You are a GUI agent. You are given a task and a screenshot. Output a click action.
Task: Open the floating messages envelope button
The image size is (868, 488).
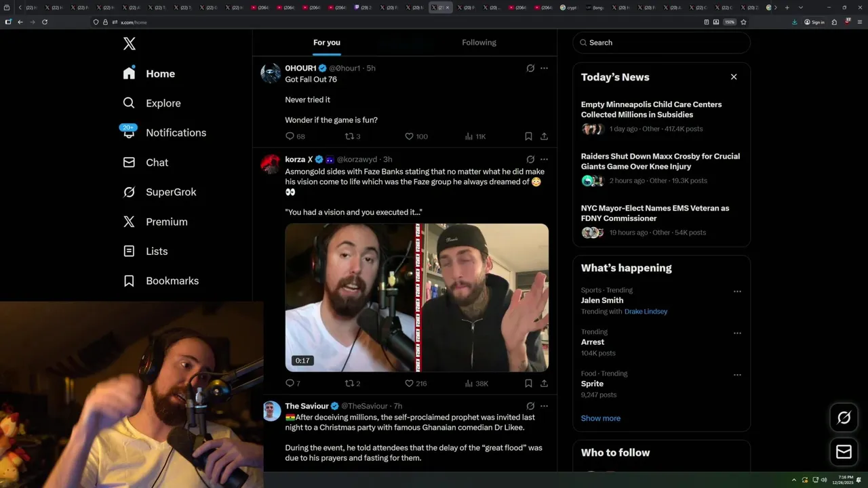click(x=844, y=451)
